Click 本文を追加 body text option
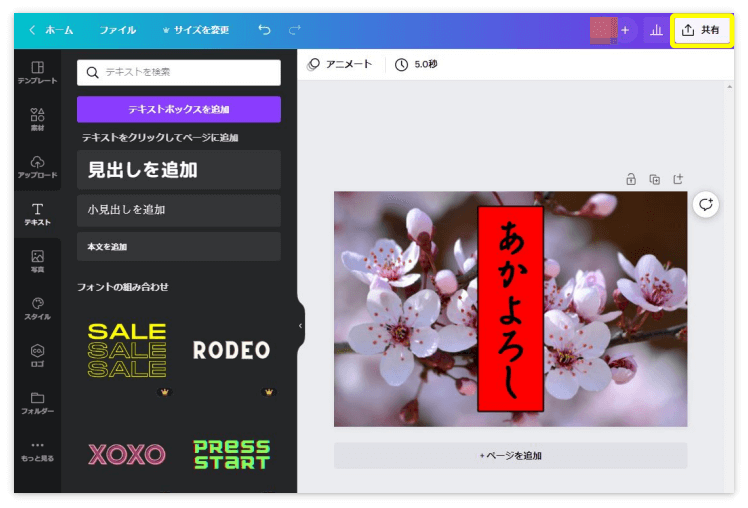The width and height of the screenshot is (748, 508). pos(179,247)
